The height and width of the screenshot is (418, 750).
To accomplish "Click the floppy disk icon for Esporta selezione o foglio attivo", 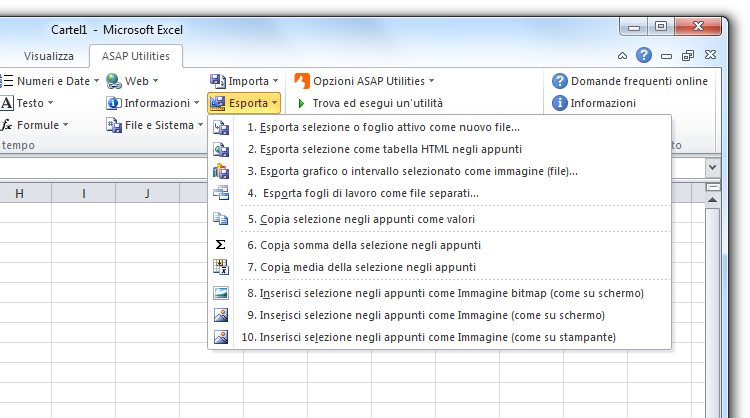I will 221,127.
